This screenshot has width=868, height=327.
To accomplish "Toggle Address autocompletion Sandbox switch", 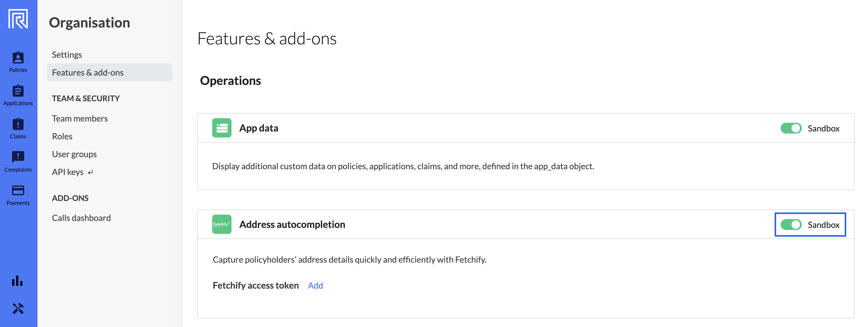I will [x=791, y=225].
